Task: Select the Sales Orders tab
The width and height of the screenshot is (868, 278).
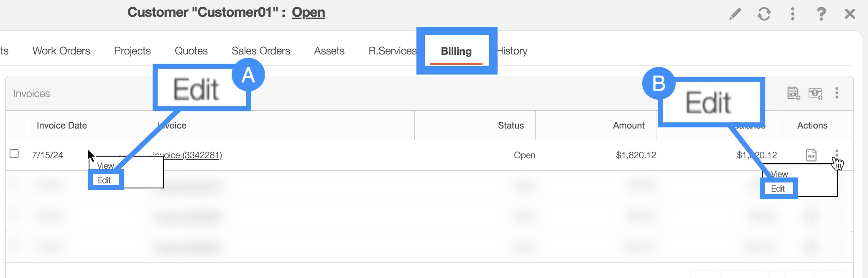Action: pos(260,51)
